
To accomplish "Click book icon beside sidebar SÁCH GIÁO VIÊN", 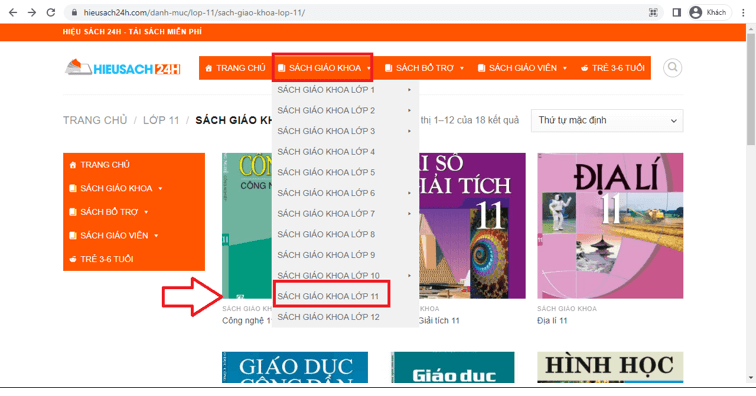I will click(73, 235).
